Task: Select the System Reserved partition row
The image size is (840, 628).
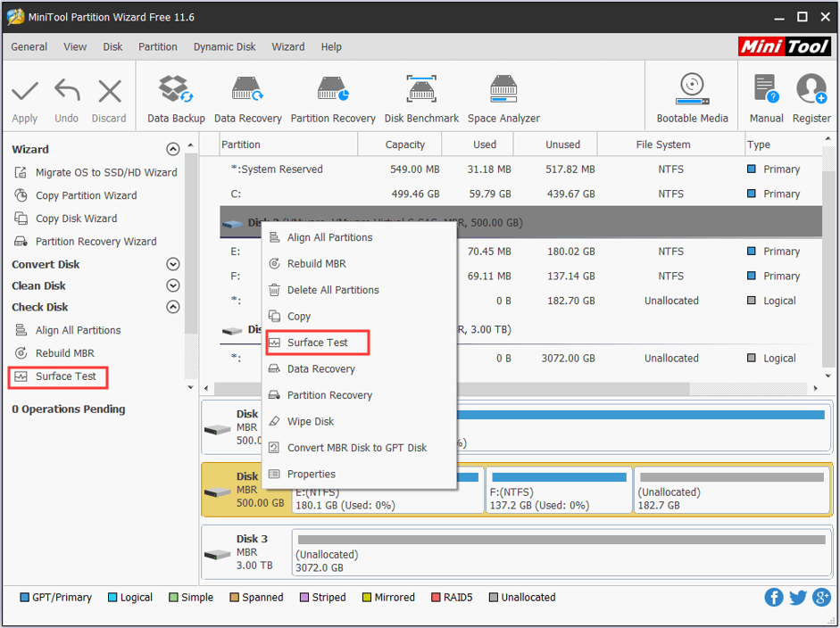Action: (520, 169)
